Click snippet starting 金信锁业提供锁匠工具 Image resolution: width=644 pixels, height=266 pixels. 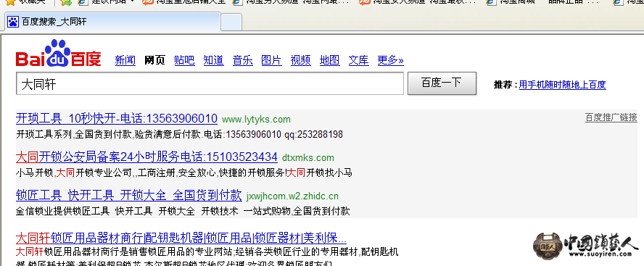(x=183, y=212)
